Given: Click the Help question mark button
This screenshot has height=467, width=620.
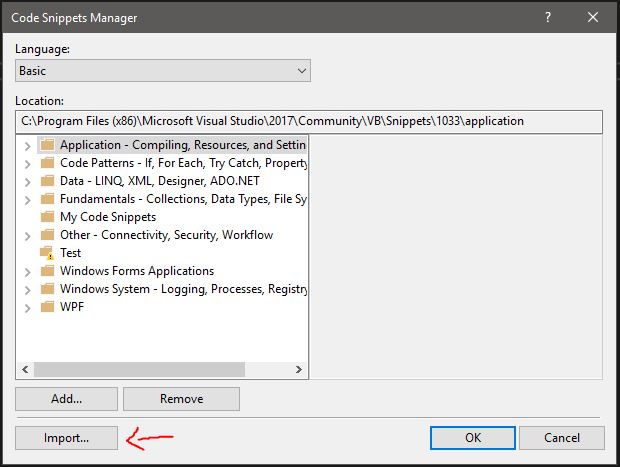Looking at the screenshot, I should coord(548,17).
